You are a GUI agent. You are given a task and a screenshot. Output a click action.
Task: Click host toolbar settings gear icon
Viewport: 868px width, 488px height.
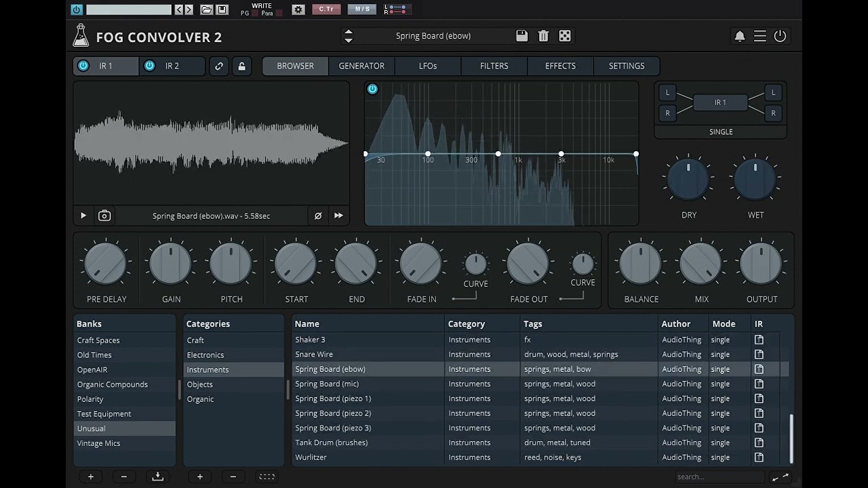[x=298, y=9]
